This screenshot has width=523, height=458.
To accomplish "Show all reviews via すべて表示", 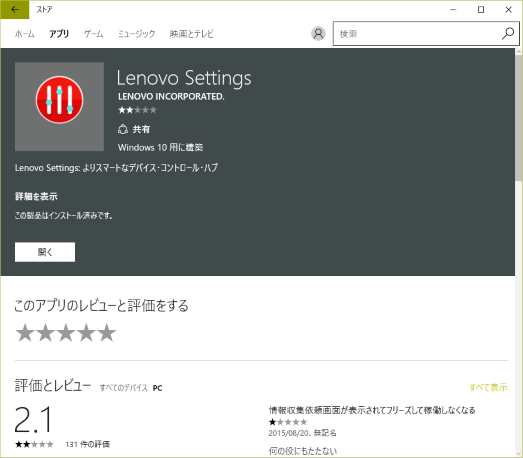I will [488, 387].
